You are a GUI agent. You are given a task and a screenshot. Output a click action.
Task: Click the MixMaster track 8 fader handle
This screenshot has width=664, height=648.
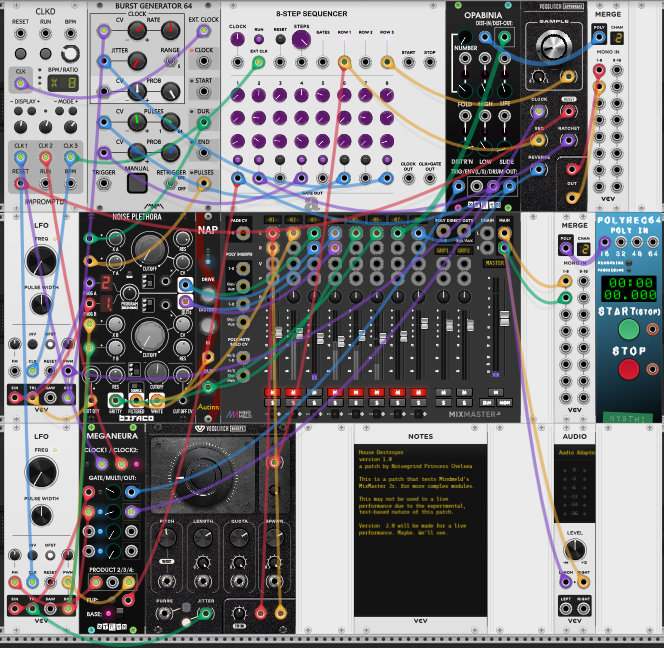(x=424, y=323)
